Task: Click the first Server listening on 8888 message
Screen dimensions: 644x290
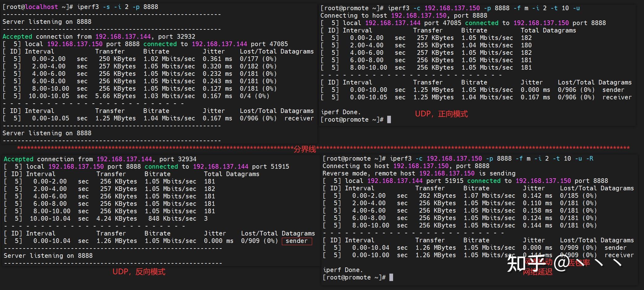Action: (x=46, y=22)
